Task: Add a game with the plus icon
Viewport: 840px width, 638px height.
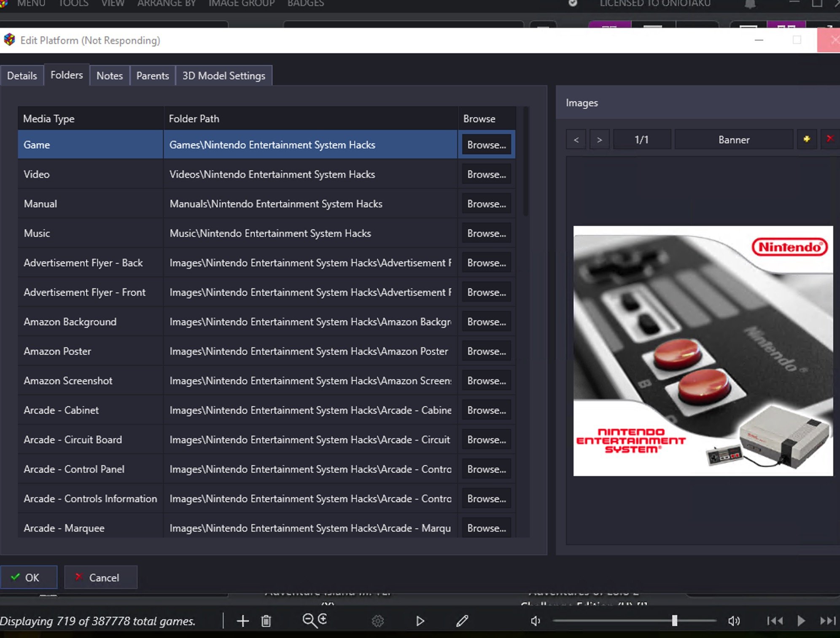Action: tap(243, 621)
